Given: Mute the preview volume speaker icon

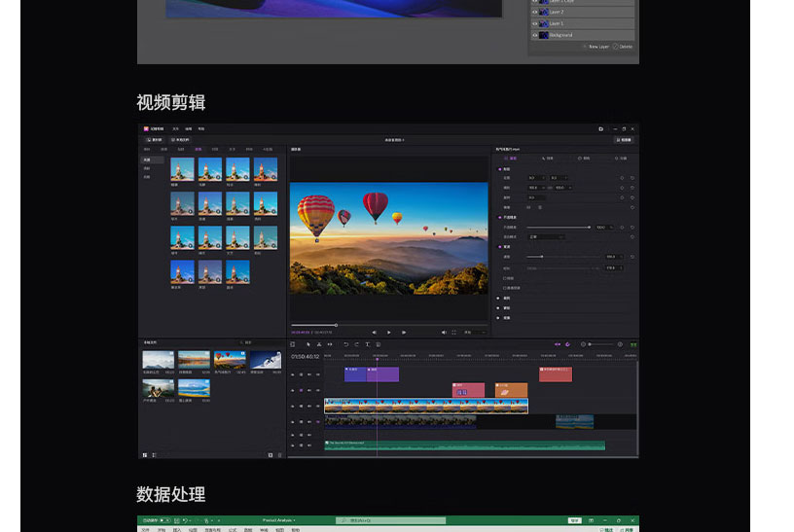Looking at the screenshot, I should click(x=444, y=333).
